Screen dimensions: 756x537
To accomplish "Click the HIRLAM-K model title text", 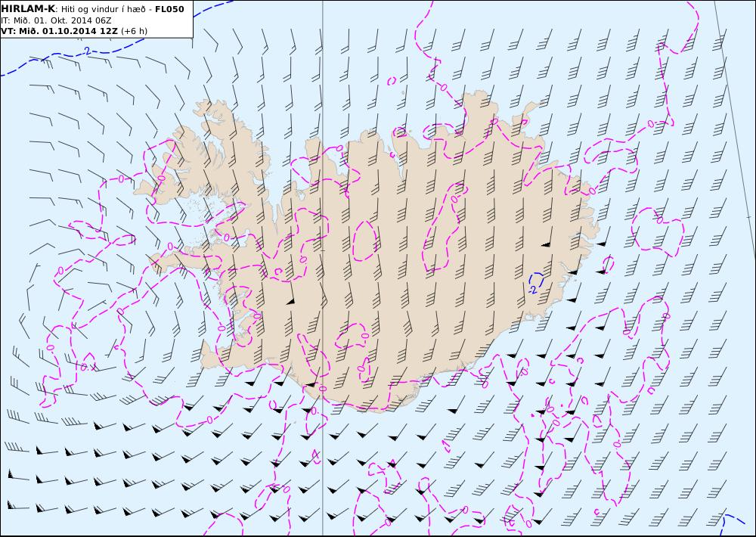I will (29, 9).
